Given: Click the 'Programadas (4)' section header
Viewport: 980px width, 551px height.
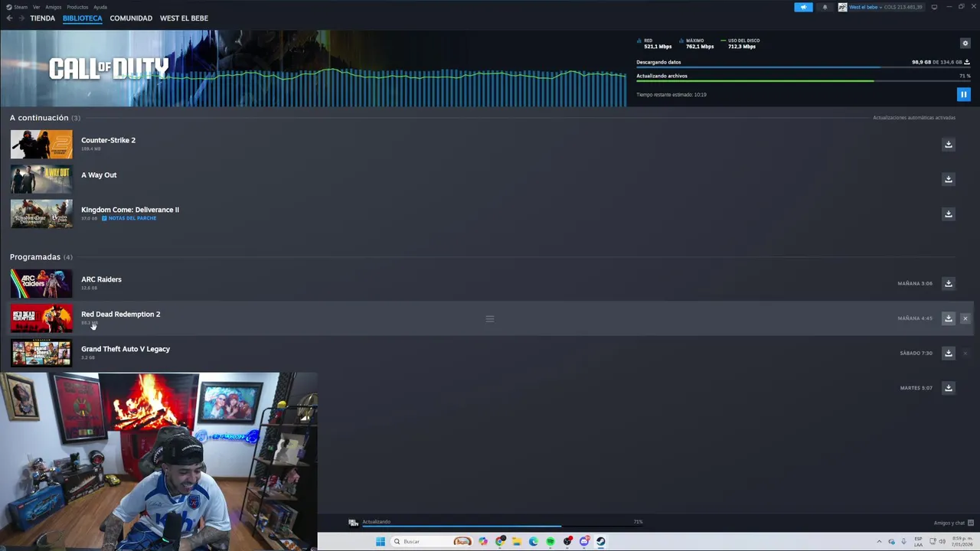Looking at the screenshot, I should (41, 257).
